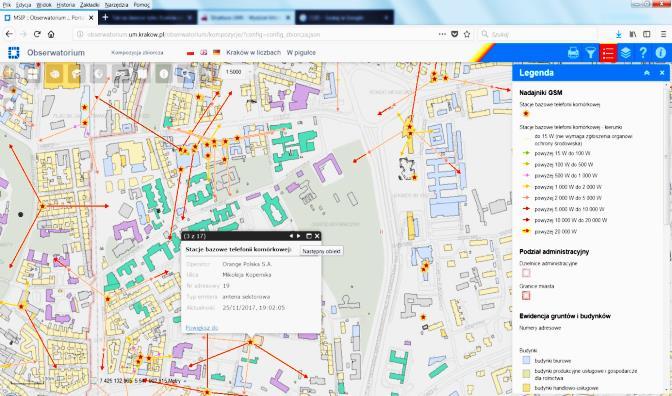Open the map layers stack panel
This screenshot has height=396, width=672.
pos(626,53)
